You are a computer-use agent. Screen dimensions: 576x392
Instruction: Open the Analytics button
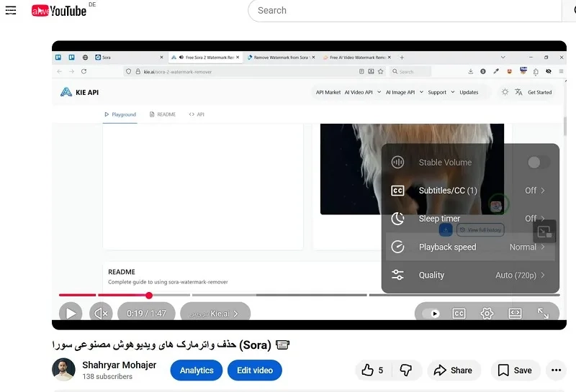[197, 370]
